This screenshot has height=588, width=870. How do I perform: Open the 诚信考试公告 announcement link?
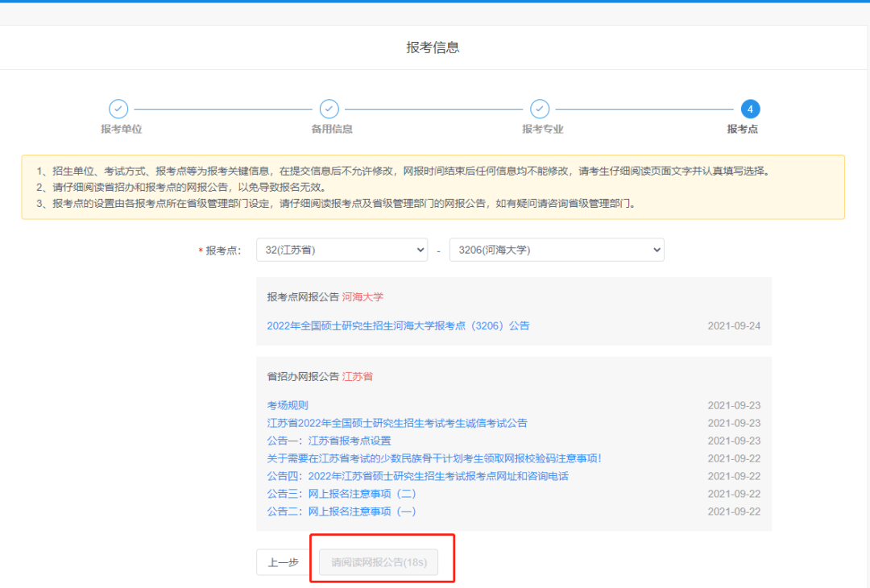tap(396, 423)
